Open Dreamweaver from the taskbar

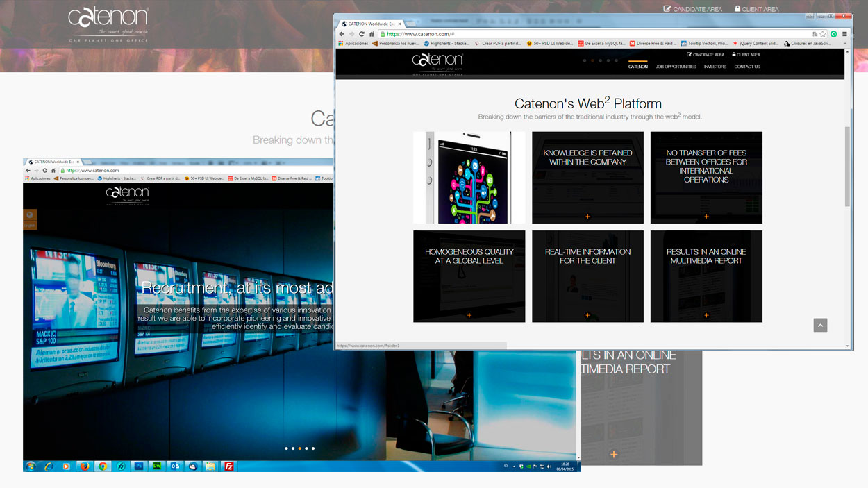coord(157,466)
